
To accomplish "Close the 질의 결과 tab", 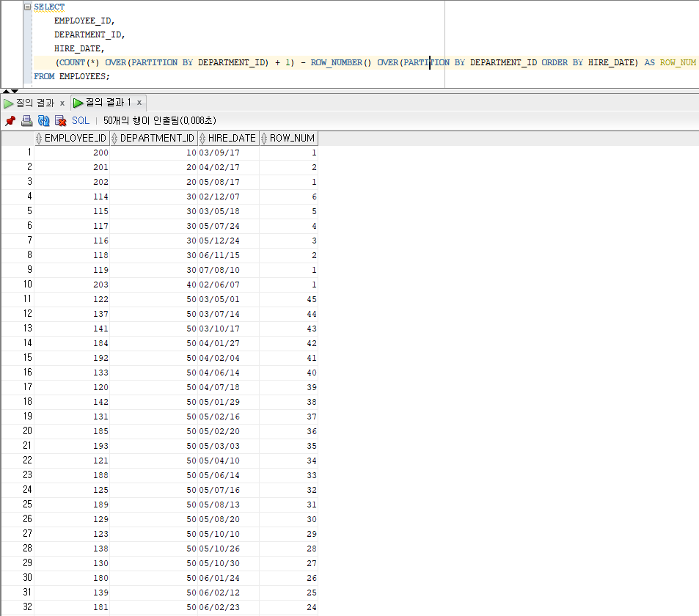I will 62,103.
